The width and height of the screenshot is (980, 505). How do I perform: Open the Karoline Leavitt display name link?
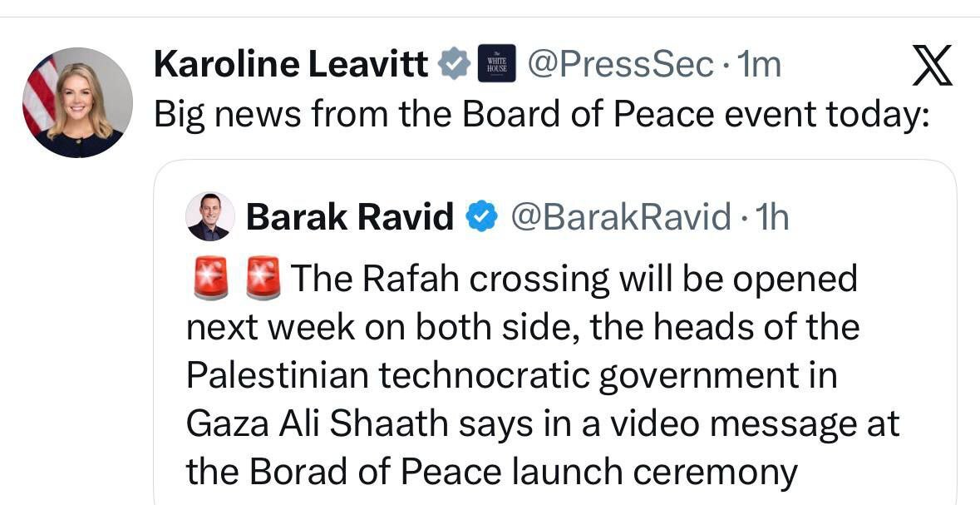coord(291,64)
